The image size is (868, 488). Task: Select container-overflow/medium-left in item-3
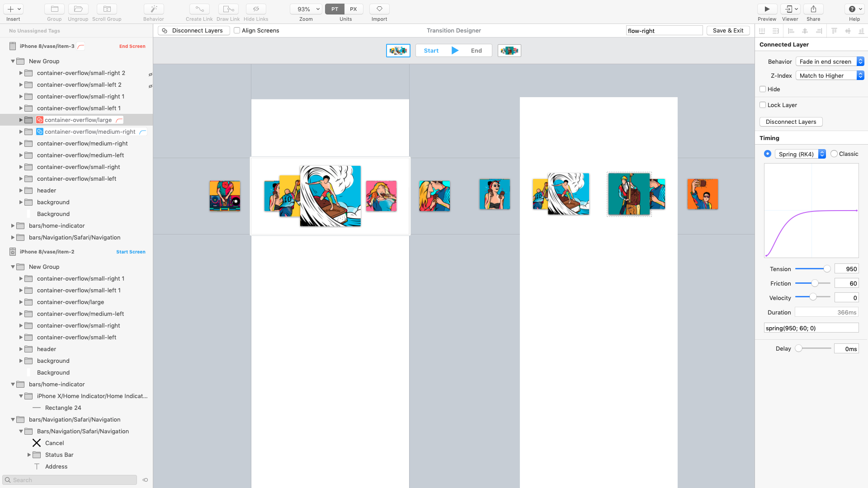pyautogui.click(x=76, y=155)
